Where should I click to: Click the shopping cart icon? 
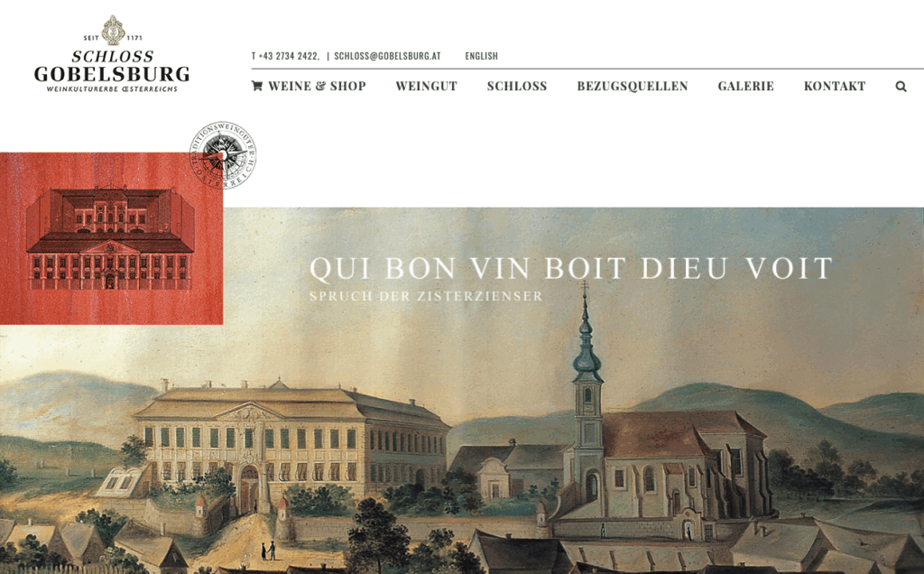[x=257, y=86]
